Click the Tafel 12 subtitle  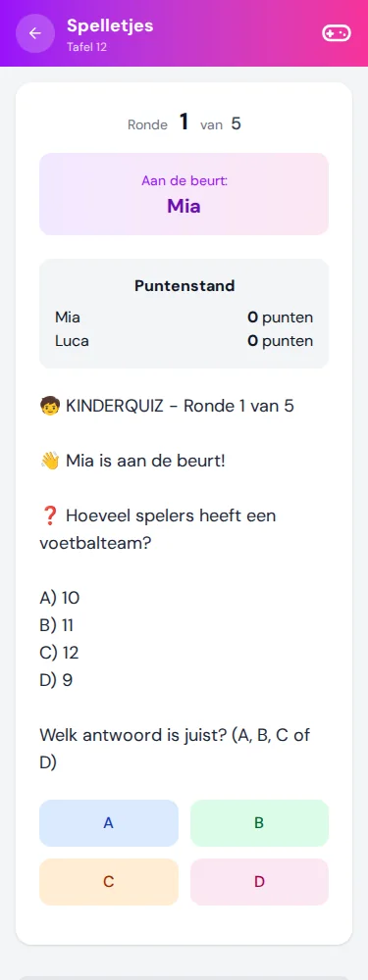click(x=87, y=47)
